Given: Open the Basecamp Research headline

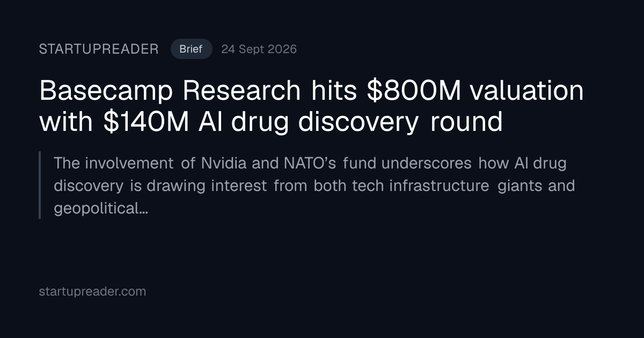Looking at the screenshot, I should click(311, 106).
